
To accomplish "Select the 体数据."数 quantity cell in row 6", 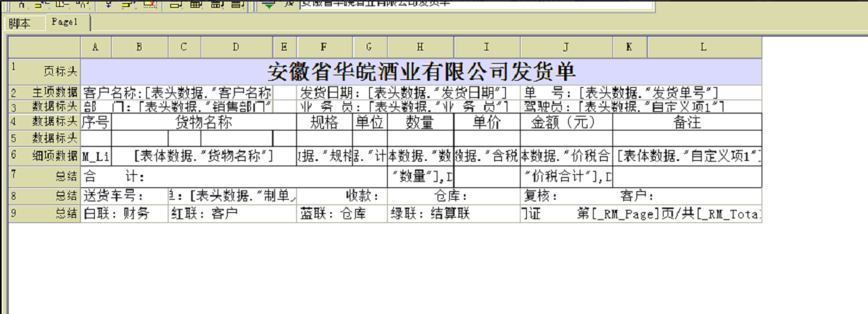I will point(420,156).
